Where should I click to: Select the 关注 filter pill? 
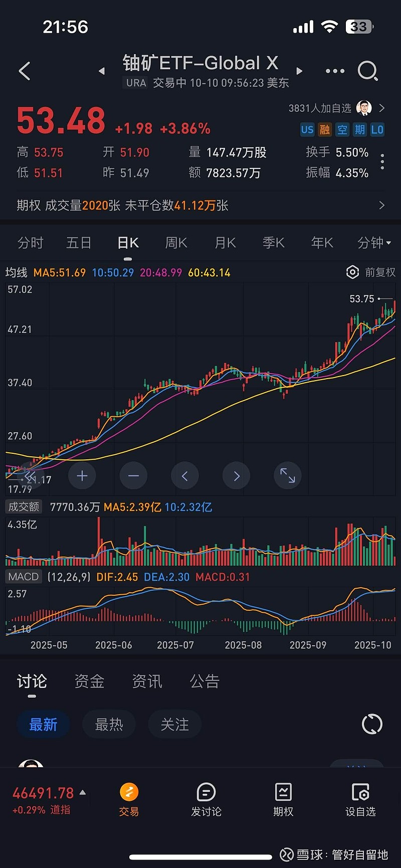click(x=174, y=724)
